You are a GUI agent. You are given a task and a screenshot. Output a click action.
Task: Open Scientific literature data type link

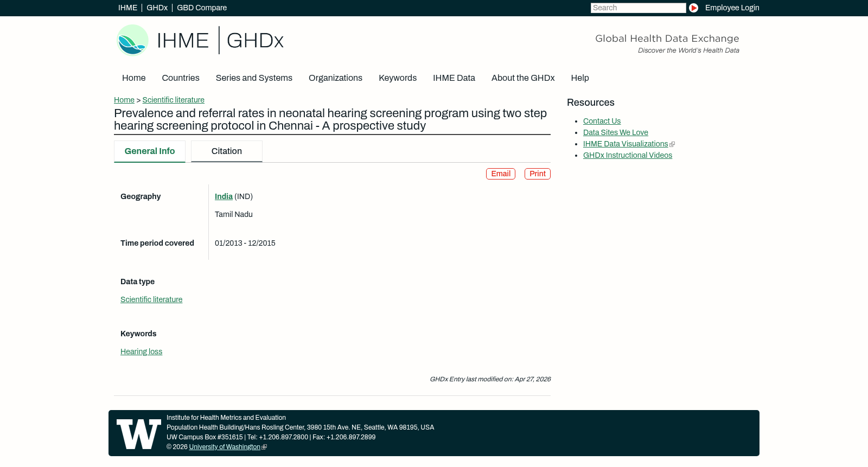(151, 299)
